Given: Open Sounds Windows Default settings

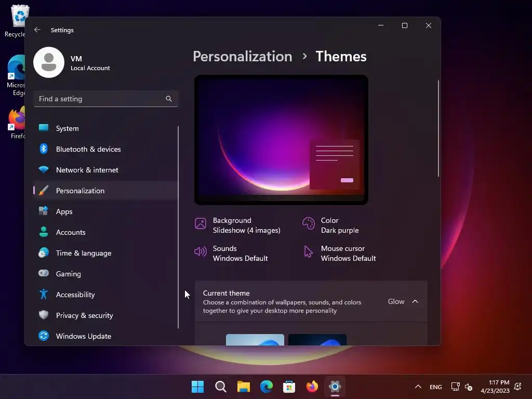Looking at the screenshot, I should (231, 254).
